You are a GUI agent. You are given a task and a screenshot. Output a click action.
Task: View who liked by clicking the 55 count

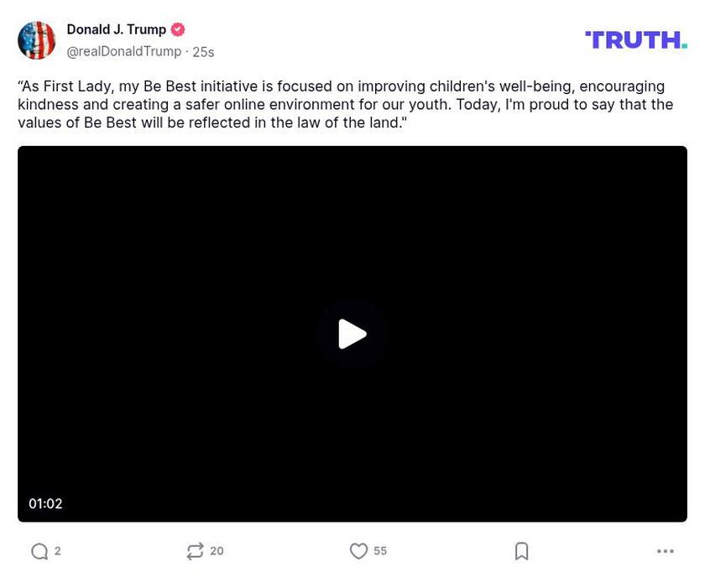(x=379, y=550)
